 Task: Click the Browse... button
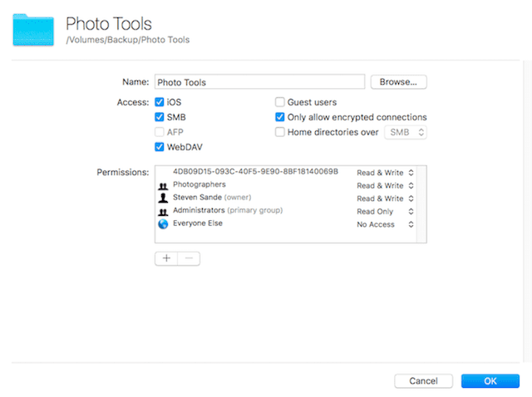point(398,82)
